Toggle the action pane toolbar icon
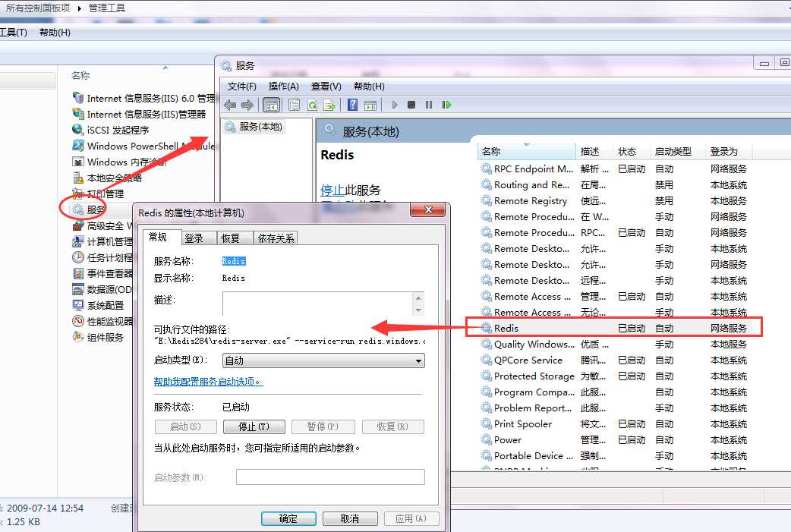Viewport: 791px width, 532px height. point(370,105)
